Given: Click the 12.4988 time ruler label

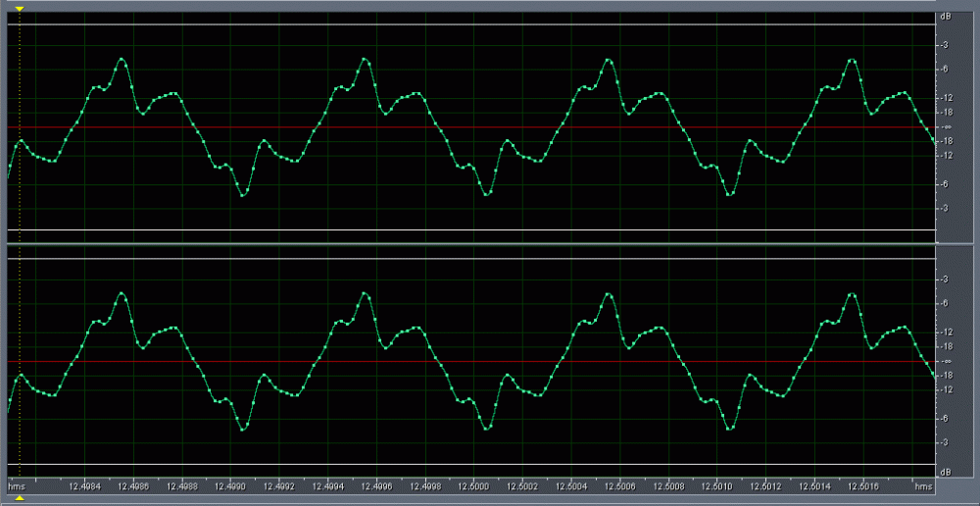Looking at the screenshot, I should coord(181,485).
